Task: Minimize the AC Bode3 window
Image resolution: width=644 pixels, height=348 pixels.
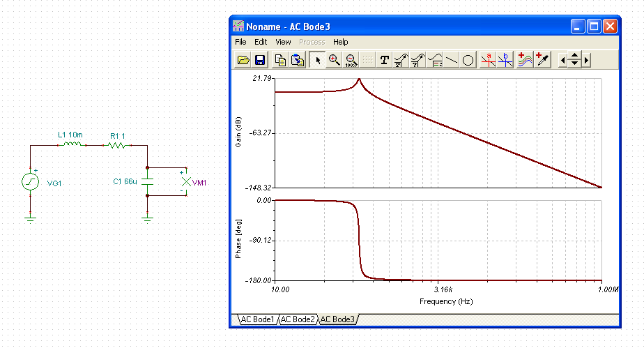Action: click(x=578, y=27)
